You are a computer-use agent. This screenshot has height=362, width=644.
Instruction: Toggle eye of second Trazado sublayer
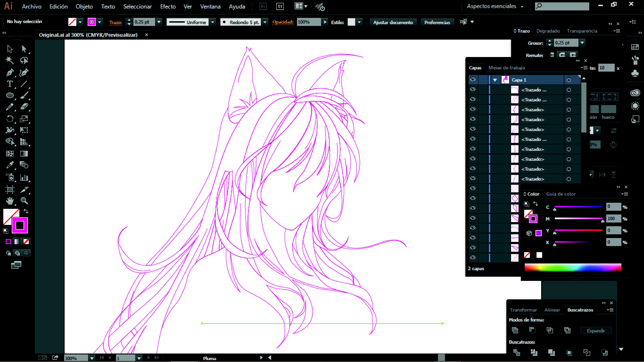pyautogui.click(x=473, y=99)
